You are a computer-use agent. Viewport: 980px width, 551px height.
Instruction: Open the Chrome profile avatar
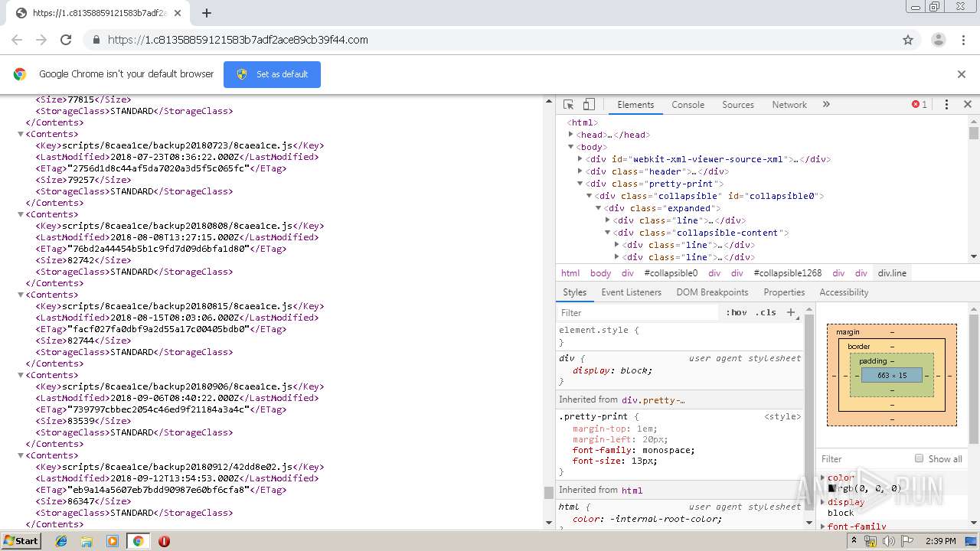tap(938, 40)
